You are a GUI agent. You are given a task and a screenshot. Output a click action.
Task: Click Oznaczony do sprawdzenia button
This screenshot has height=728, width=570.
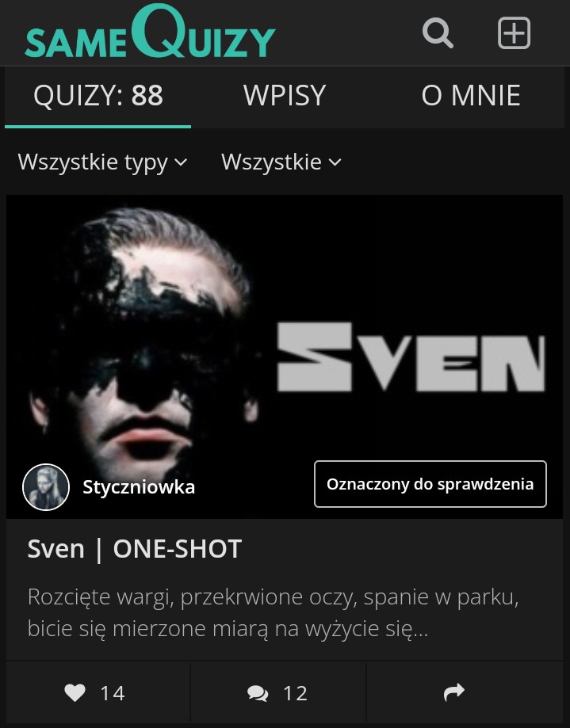point(430,484)
